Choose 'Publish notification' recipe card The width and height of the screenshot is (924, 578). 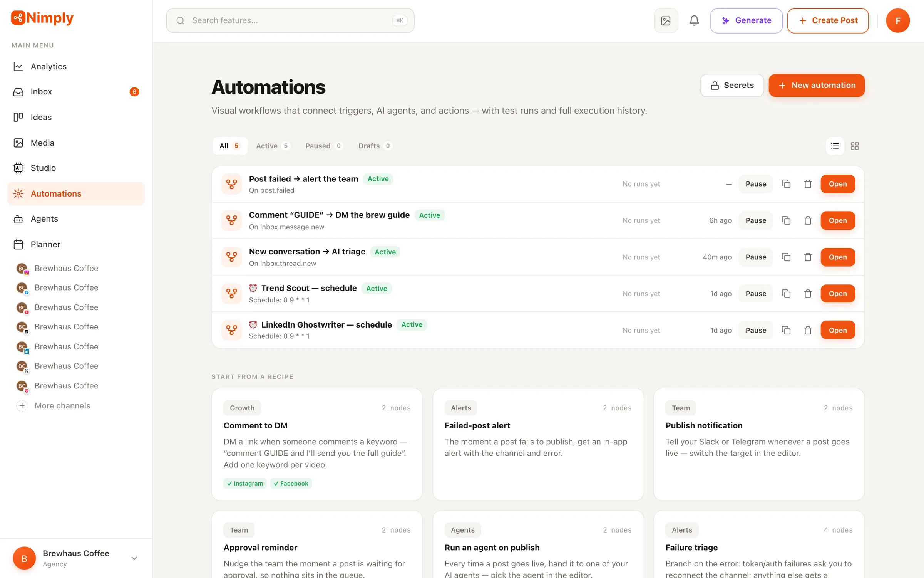(759, 444)
